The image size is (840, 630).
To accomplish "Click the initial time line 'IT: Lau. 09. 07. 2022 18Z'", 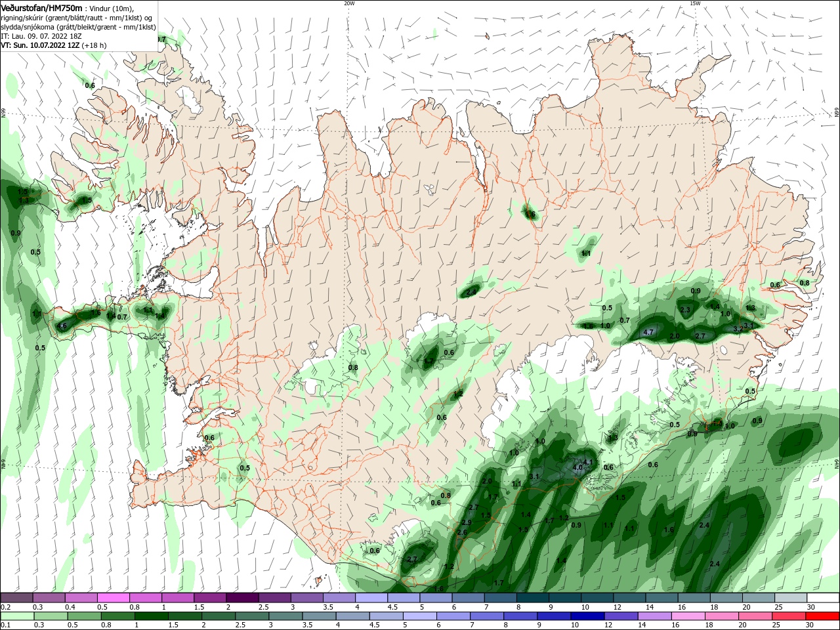I will click(x=40, y=36).
